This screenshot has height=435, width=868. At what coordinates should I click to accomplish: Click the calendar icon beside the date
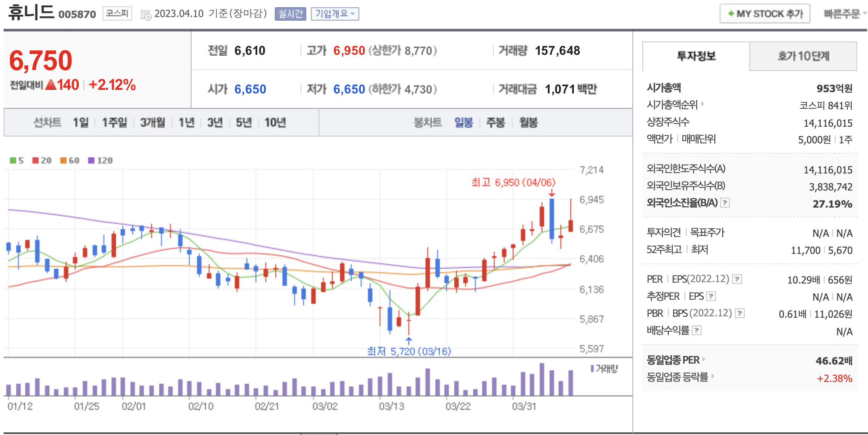146,15
